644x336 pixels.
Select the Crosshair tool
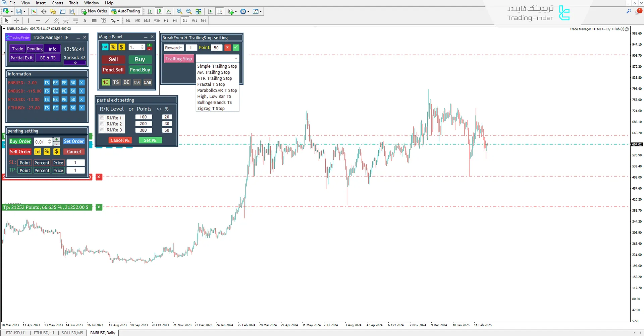[x=16, y=20]
